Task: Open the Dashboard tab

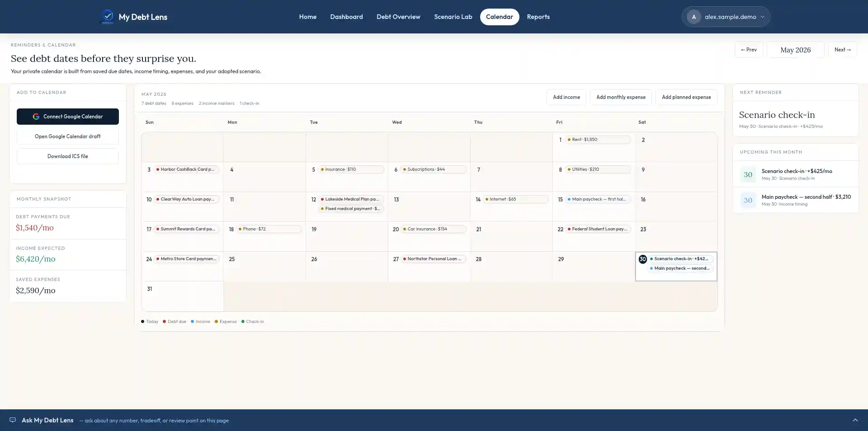Action: (x=346, y=17)
